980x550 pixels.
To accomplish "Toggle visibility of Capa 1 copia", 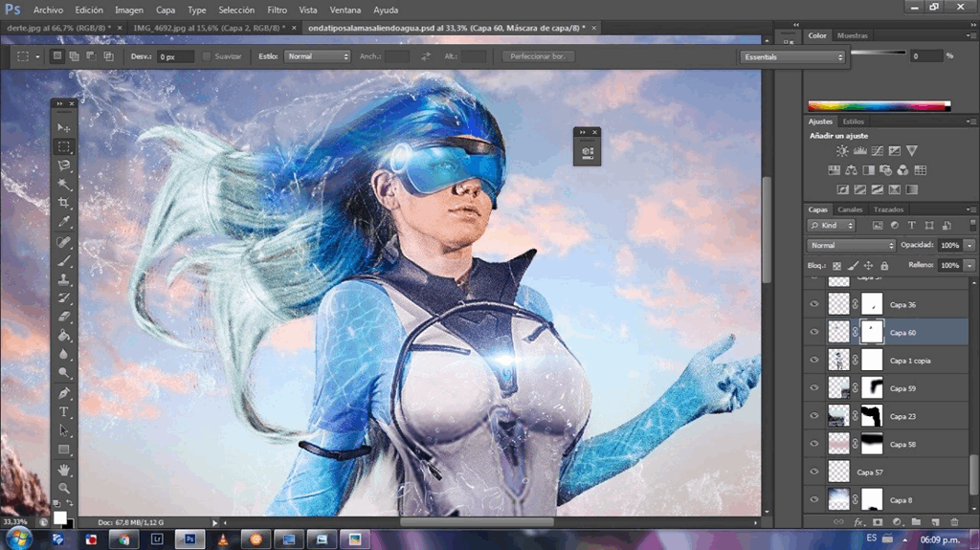I will 814,360.
